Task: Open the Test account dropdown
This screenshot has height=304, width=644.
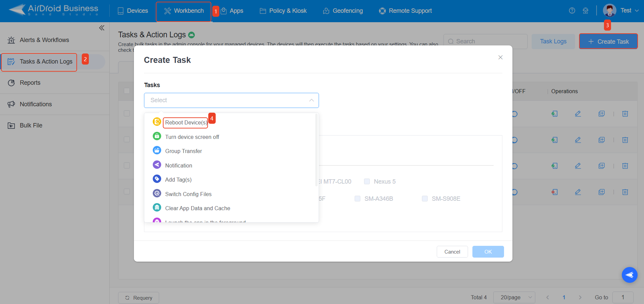Action: (x=627, y=10)
